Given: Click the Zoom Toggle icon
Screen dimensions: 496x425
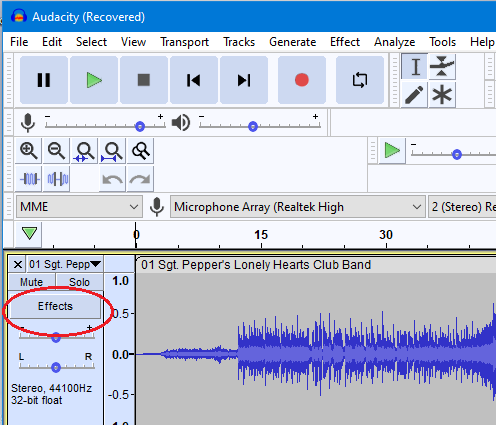Looking at the screenshot, I should pyautogui.click(x=140, y=151).
